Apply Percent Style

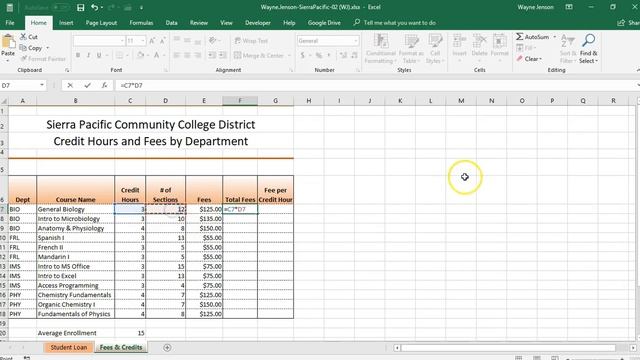click(318, 55)
